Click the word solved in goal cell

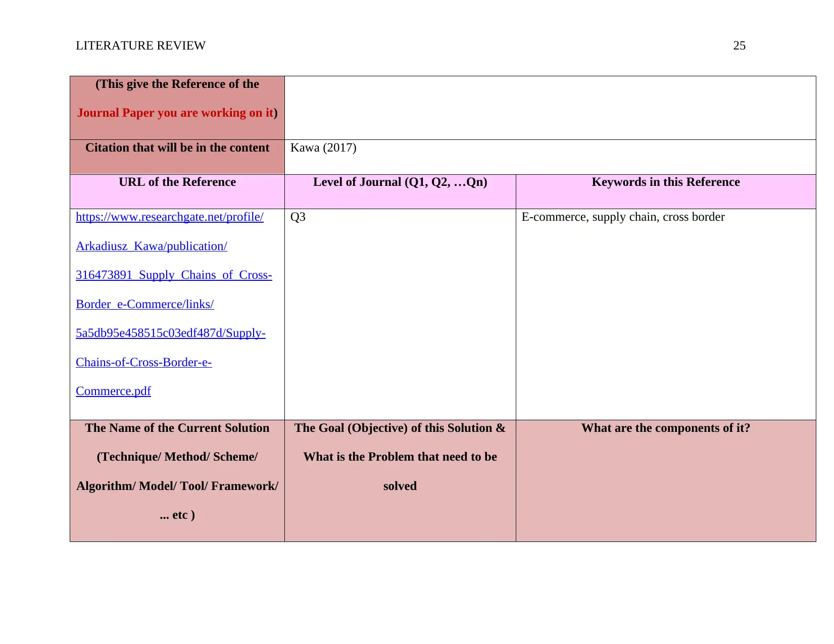click(x=400, y=486)
